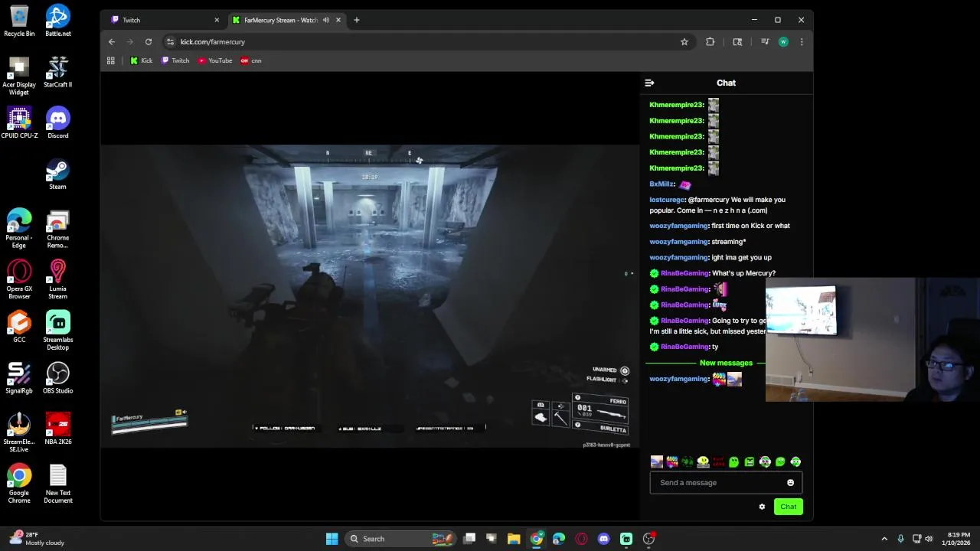
Task: Reload the Kick page
Action: pos(149,42)
